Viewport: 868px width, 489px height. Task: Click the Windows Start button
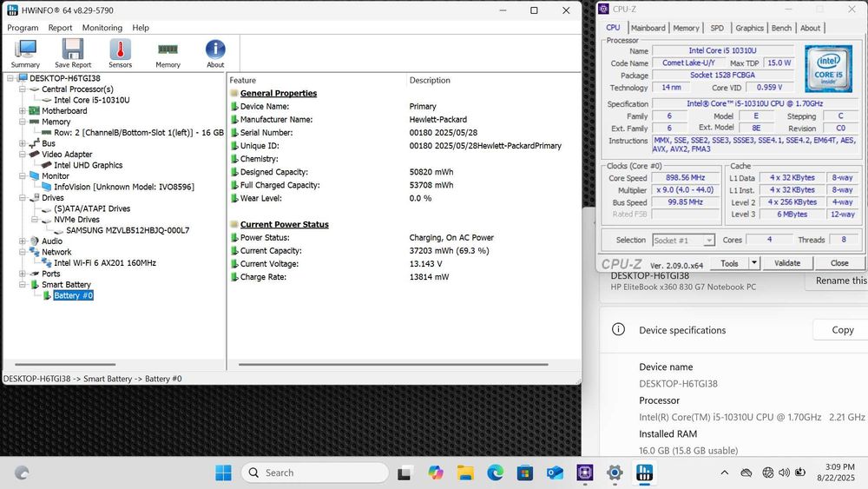[224, 473]
